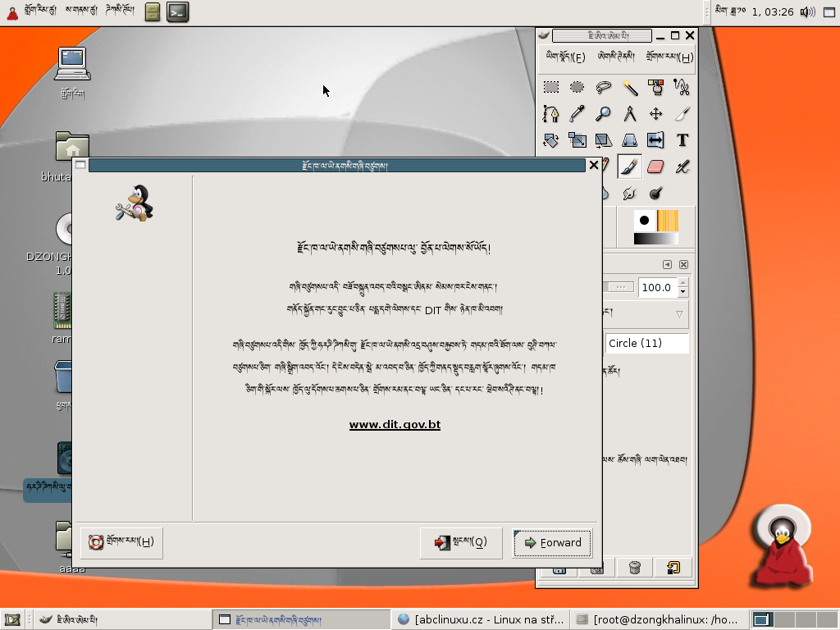
Task: Click the active brush indicator in toolbox
Action: 645,220
